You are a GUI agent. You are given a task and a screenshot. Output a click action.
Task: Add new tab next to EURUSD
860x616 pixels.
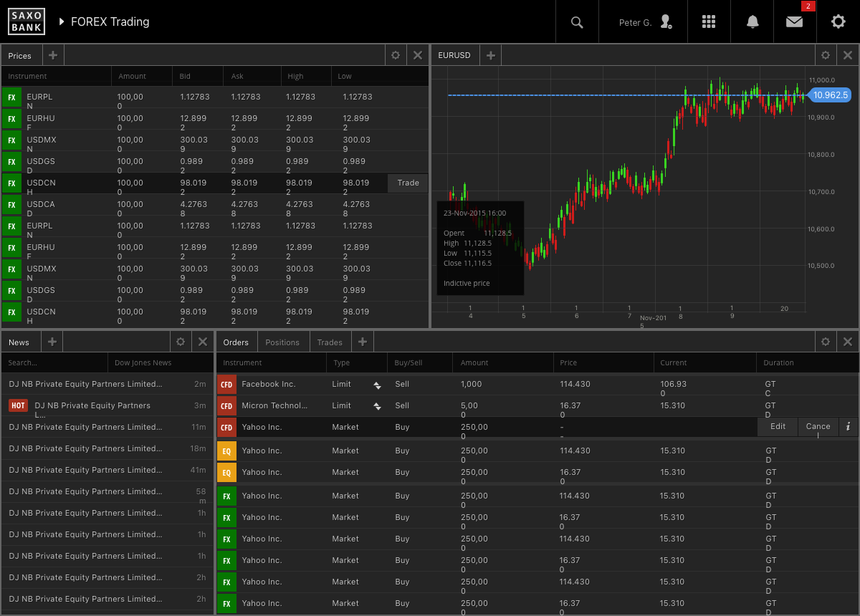(490, 55)
